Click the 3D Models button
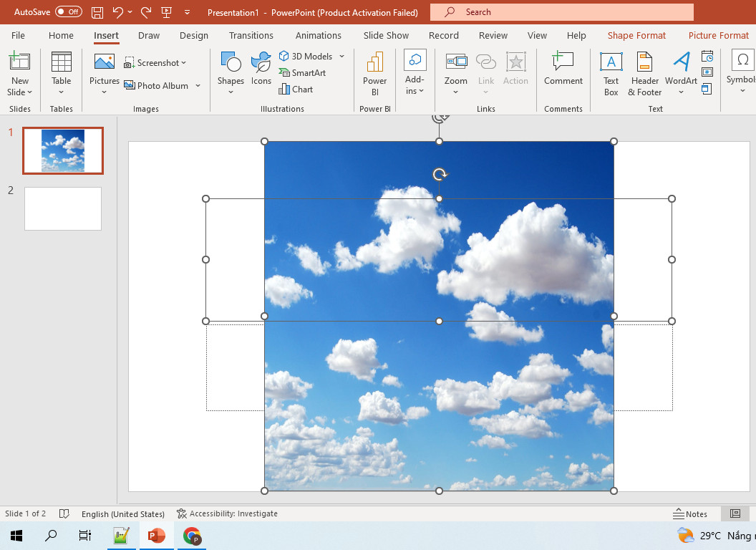 point(306,56)
